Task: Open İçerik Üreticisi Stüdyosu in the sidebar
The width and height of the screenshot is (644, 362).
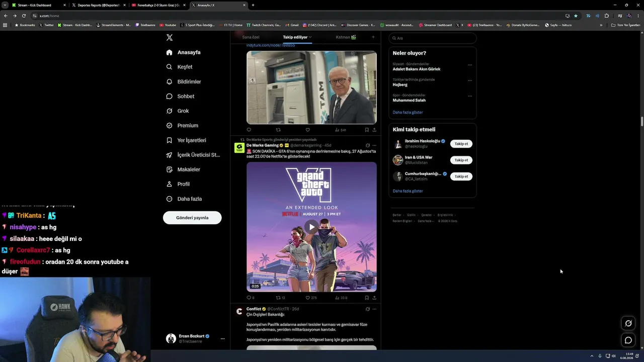Action: click(193, 155)
